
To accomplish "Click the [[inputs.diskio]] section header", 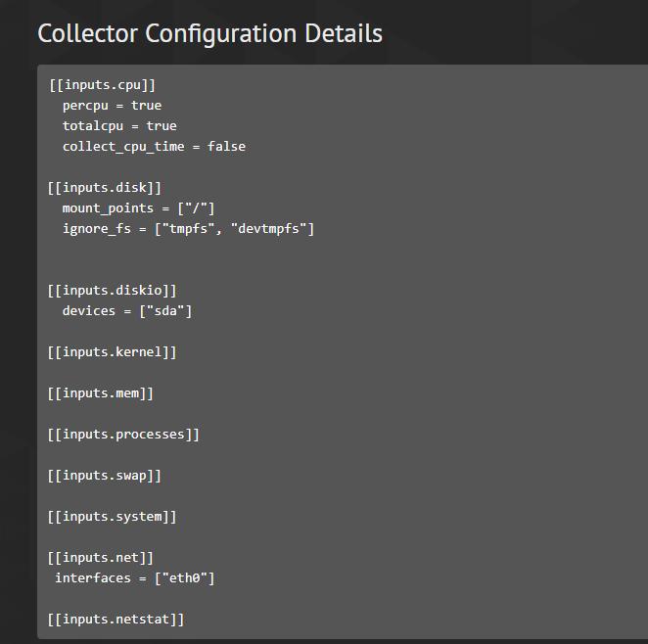I will 112,291.
